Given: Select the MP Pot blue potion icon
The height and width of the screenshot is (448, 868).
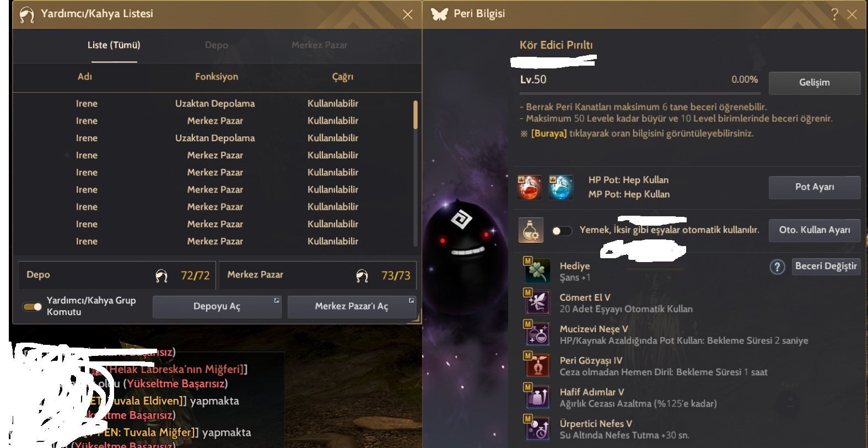Looking at the screenshot, I should (561, 187).
